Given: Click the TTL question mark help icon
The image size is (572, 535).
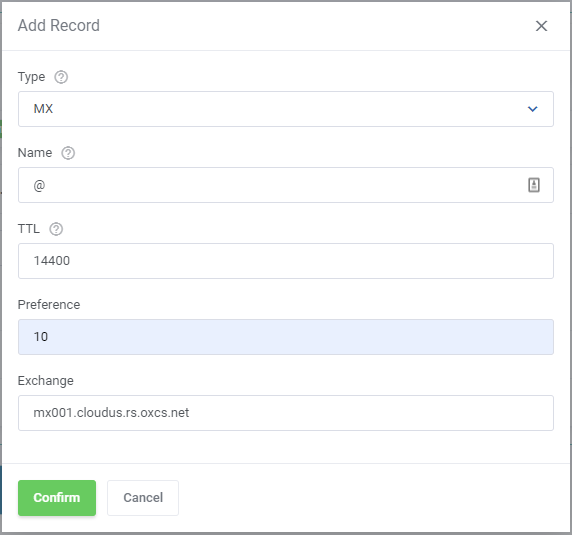Looking at the screenshot, I should (56, 229).
